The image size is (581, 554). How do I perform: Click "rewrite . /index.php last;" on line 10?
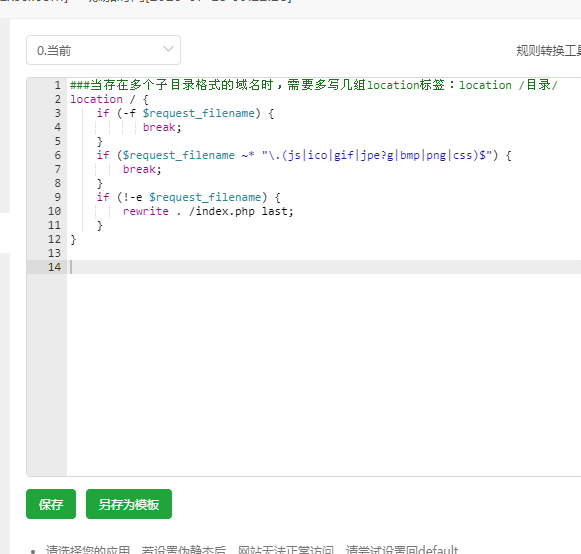click(x=208, y=211)
